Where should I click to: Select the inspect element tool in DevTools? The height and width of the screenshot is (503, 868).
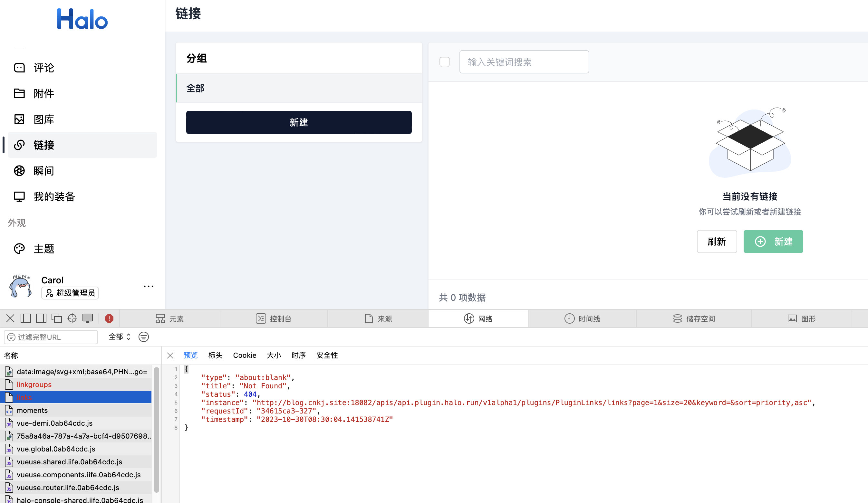click(72, 318)
